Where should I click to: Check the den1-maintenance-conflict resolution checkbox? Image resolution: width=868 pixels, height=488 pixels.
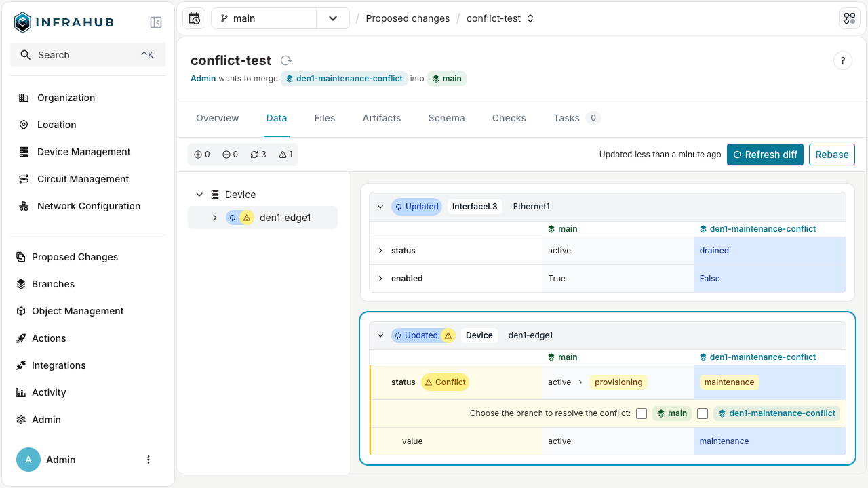[x=703, y=413]
